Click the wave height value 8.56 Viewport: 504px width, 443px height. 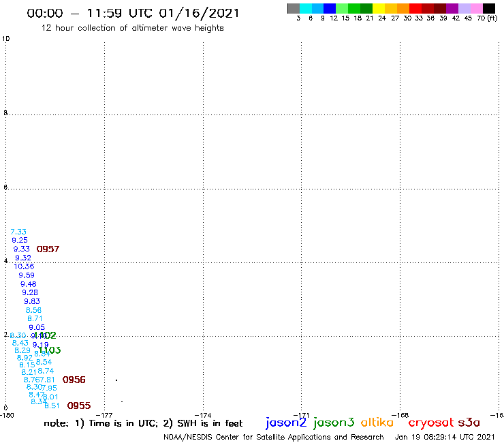(x=34, y=311)
